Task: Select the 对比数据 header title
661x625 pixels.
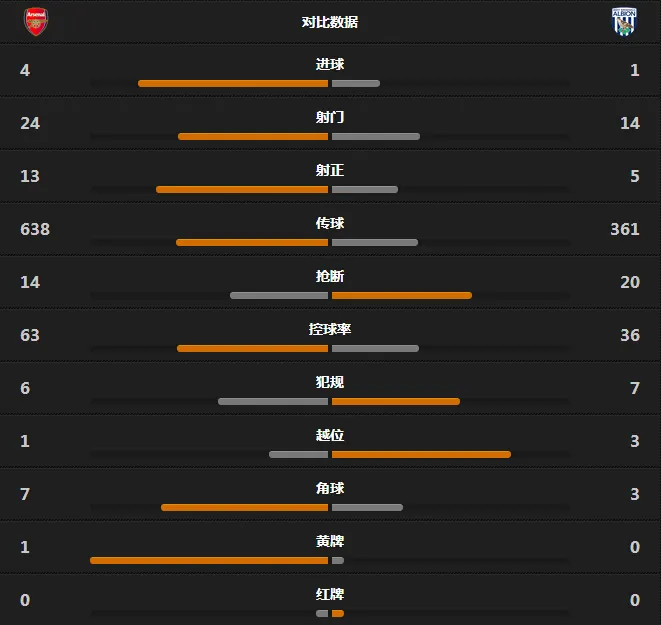Action: [x=330, y=22]
